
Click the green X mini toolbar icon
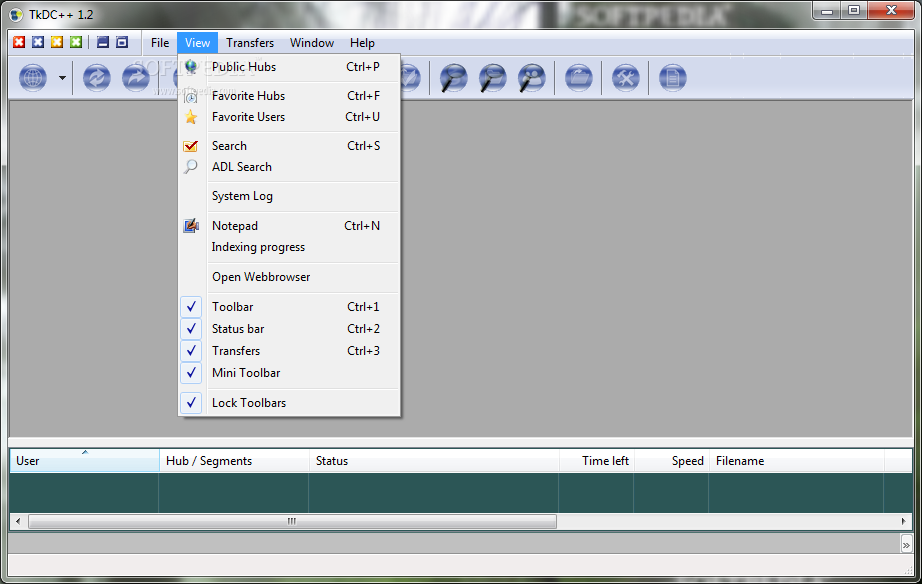[x=76, y=42]
